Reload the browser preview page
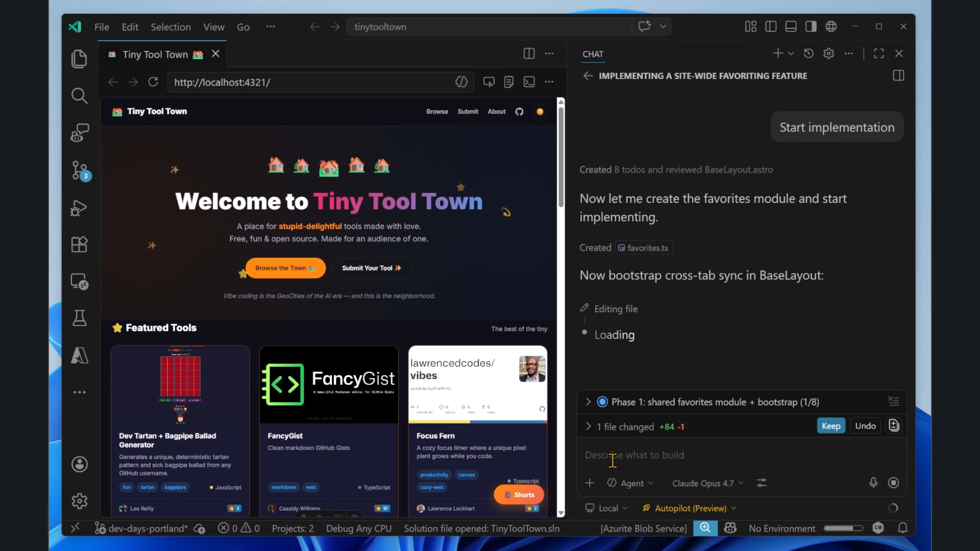 153,82
